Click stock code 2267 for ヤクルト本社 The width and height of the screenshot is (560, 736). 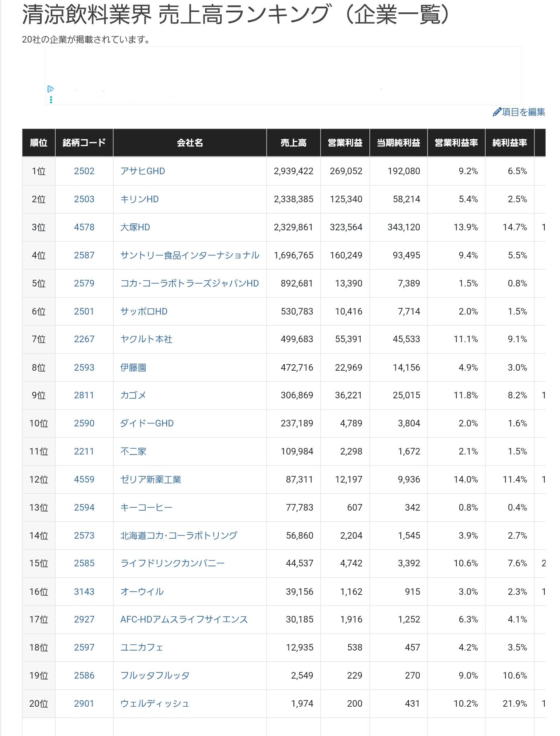[x=84, y=339]
